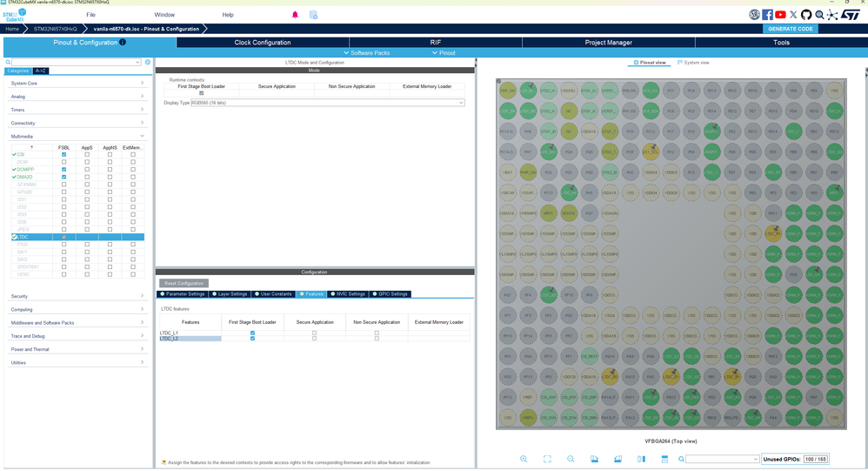Expand the Analog category
The image size is (868, 471).
click(77, 97)
